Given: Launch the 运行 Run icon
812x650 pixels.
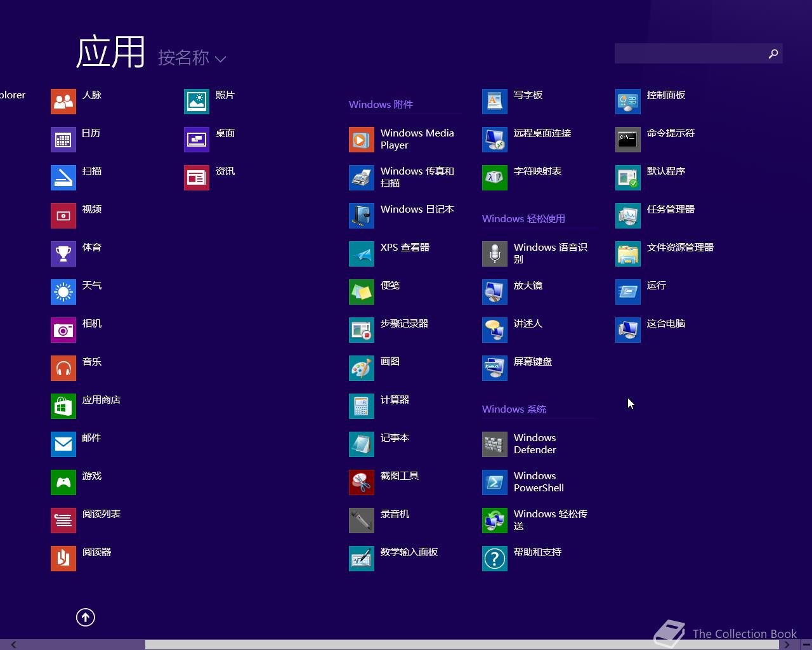Looking at the screenshot, I should tap(628, 292).
